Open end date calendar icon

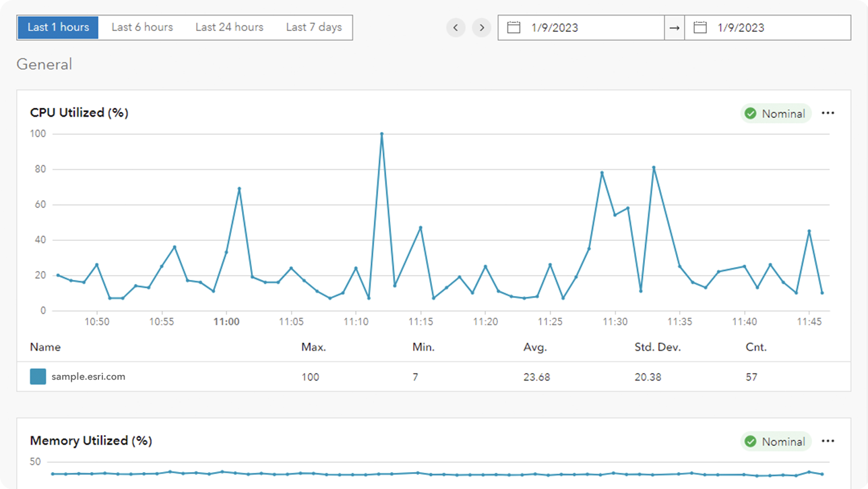tap(700, 28)
